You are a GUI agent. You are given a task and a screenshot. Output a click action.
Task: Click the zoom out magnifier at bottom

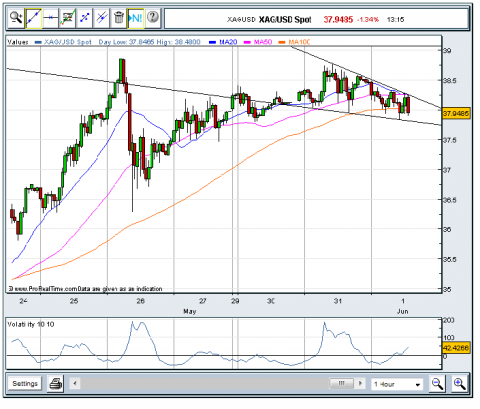[437, 384]
